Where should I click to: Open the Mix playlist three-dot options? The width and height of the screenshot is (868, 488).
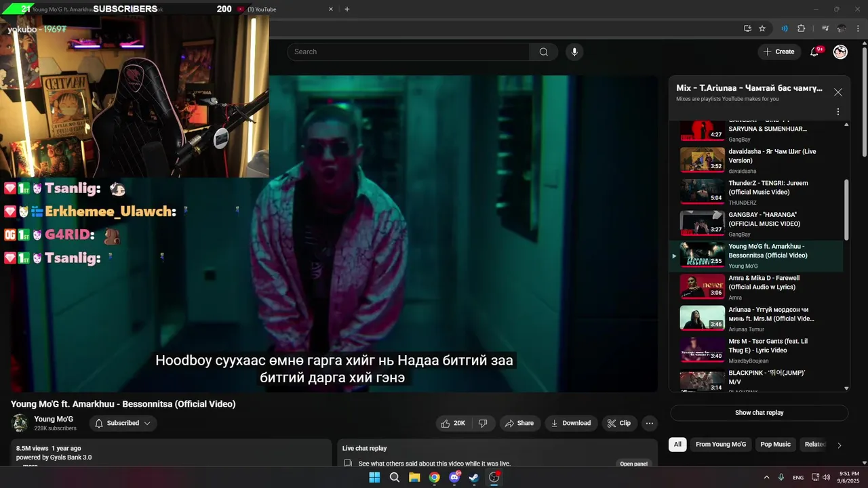pos(838,112)
